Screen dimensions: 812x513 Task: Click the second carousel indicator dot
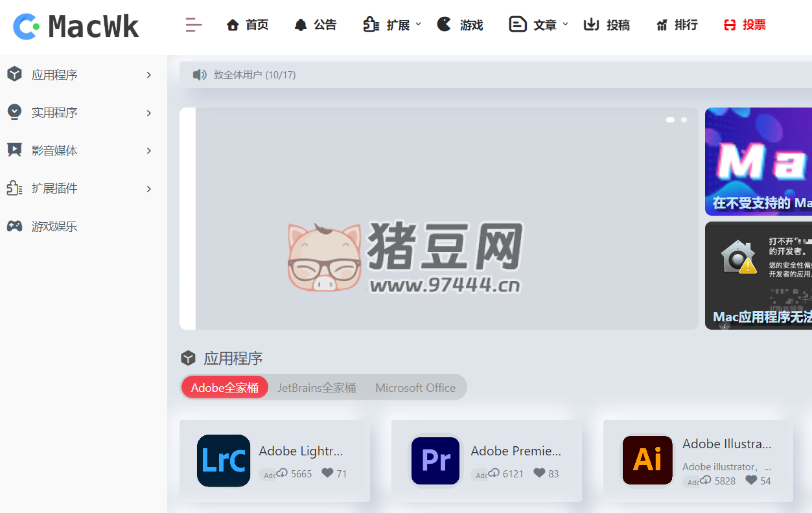(684, 120)
